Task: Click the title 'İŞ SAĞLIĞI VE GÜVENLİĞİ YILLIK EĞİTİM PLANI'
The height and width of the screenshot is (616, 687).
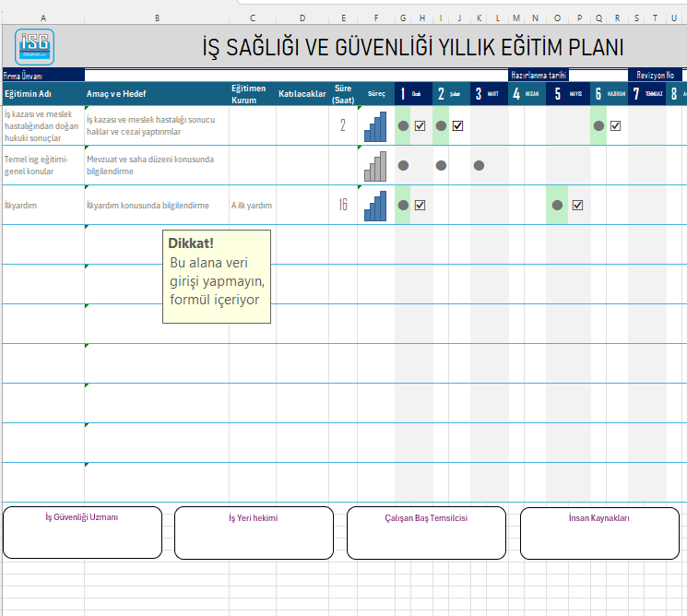Action: tap(413, 47)
